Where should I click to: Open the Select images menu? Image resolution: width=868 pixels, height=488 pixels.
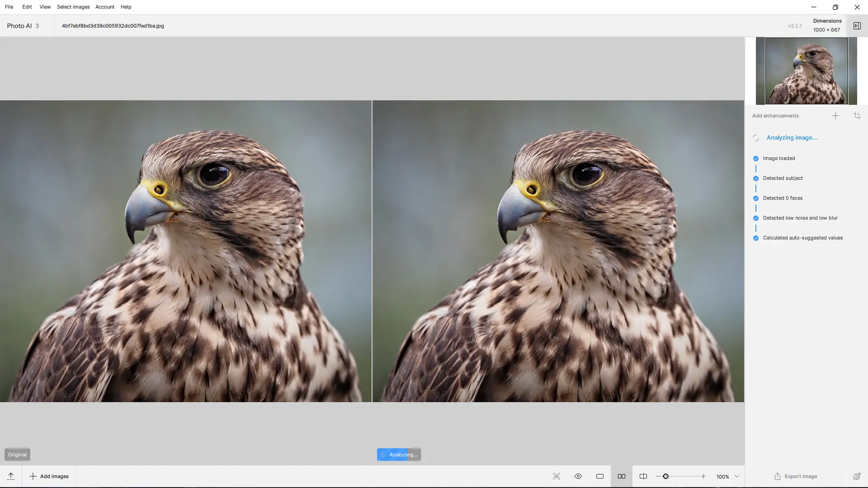tap(73, 7)
